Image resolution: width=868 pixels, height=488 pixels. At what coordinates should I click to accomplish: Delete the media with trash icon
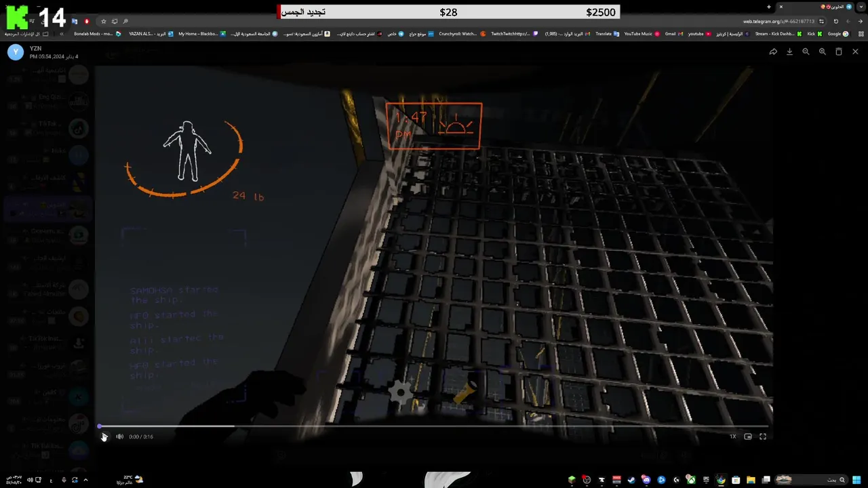(x=839, y=52)
